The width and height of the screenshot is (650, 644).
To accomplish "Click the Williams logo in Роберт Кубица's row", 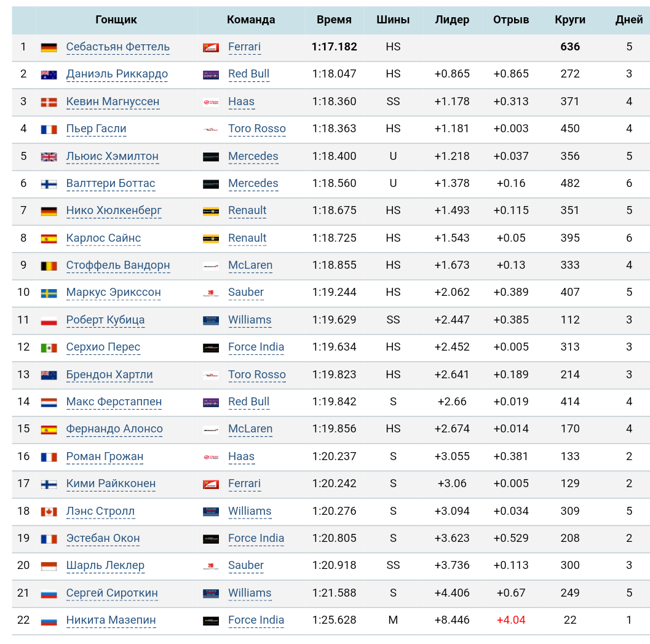I will coord(211,320).
